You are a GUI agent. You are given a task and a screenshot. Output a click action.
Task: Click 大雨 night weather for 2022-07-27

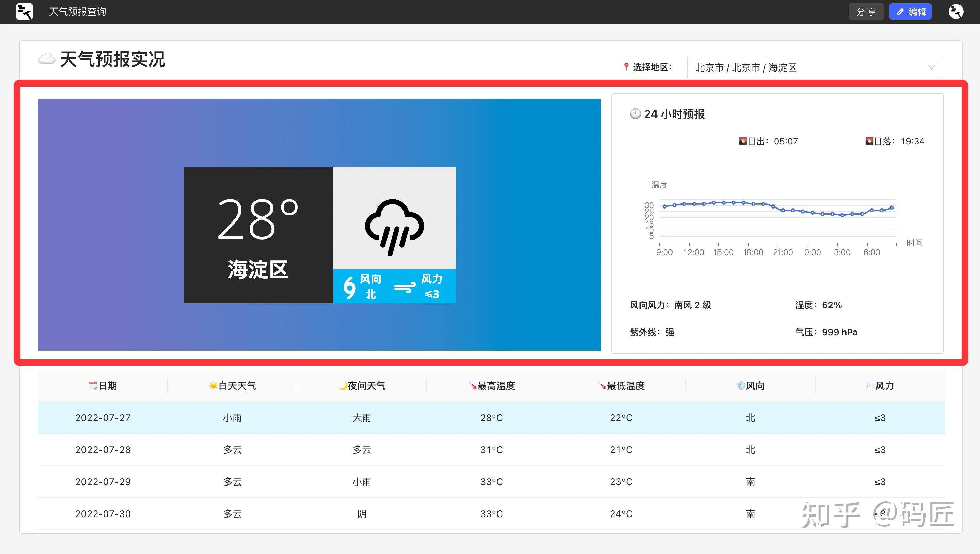click(x=362, y=418)
